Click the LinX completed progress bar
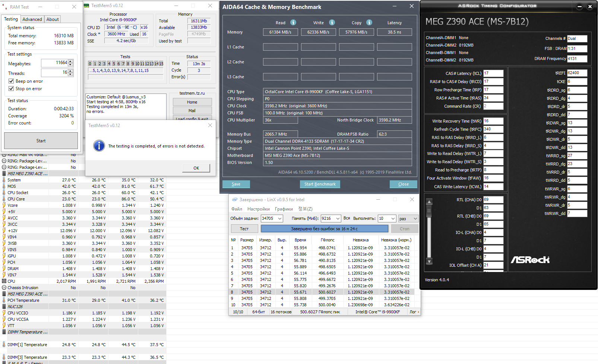Screen dimensions: 598x364 (325, 229)
